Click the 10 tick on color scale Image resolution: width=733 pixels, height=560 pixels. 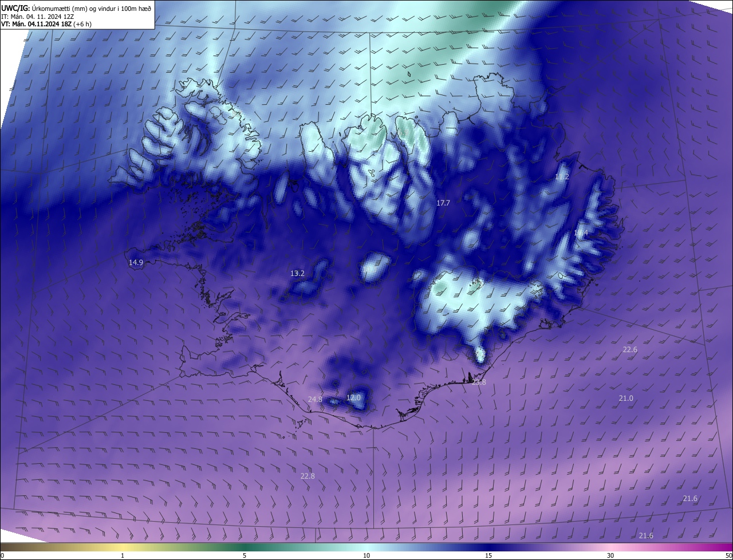coord(366,555)
